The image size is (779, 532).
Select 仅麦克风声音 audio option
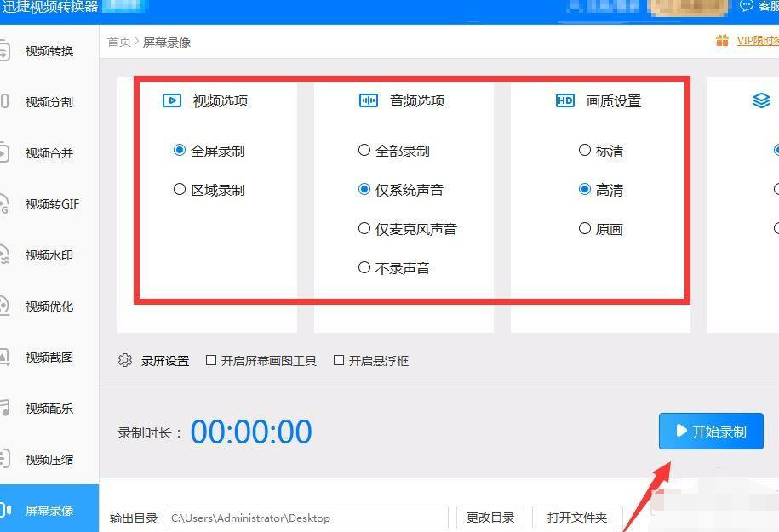[x=364, y=228]
